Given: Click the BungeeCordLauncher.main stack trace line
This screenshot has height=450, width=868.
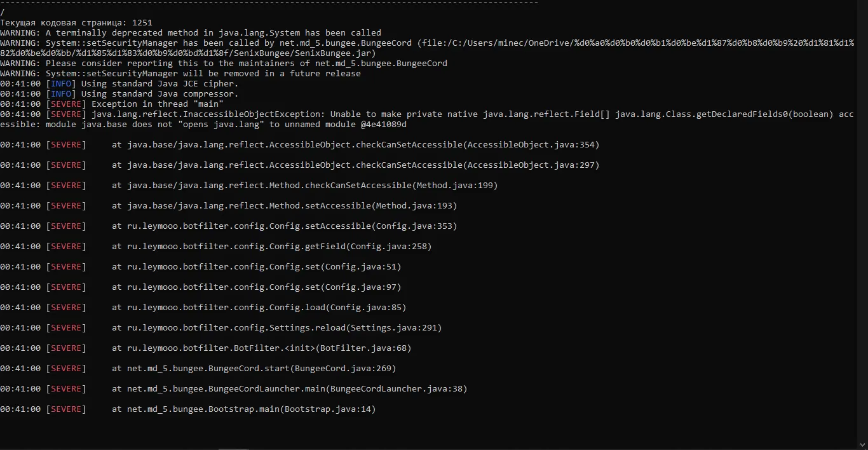Looking at the screenshot, I should 234,389.
